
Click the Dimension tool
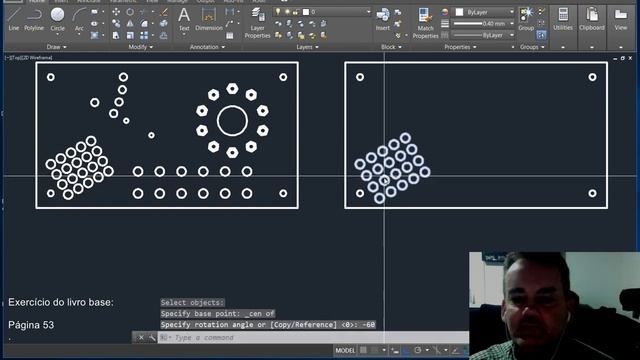209,19
